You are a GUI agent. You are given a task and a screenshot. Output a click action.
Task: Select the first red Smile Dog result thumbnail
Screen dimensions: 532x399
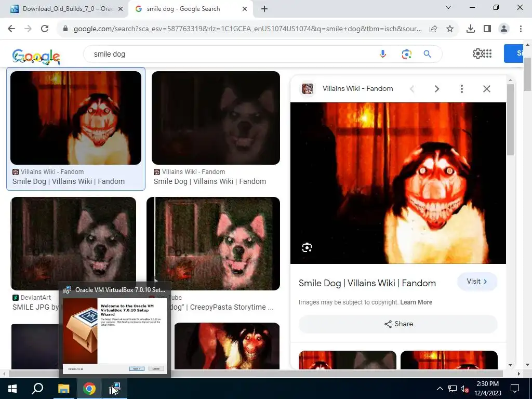point(76,118)
